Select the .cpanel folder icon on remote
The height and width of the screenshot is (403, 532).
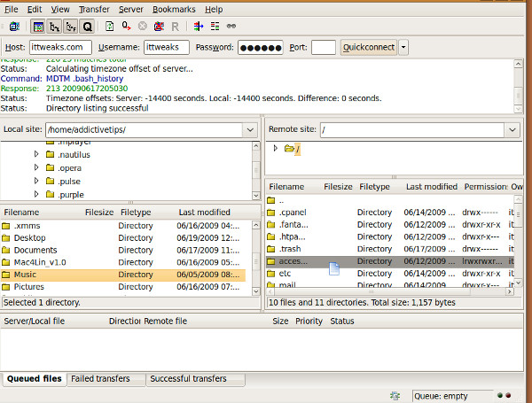pyautogui.click(x=270, y=213)
